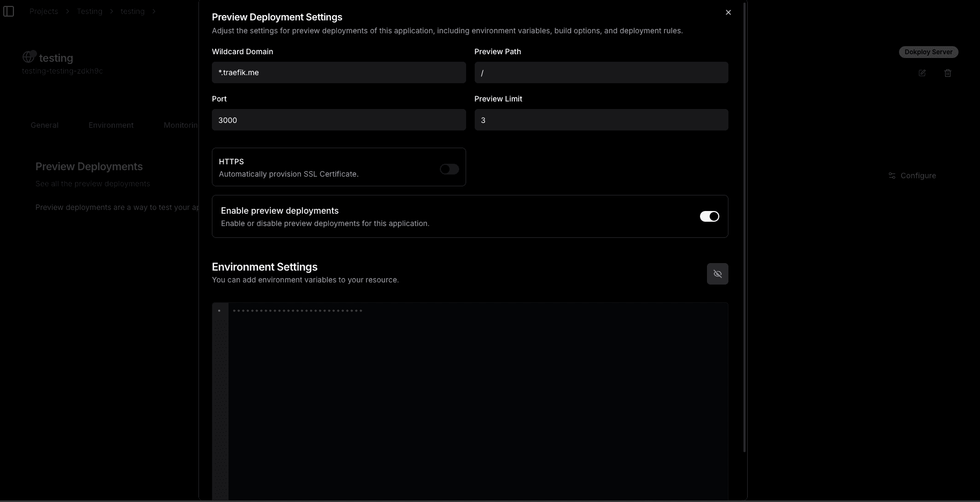Click the edit application pencil icon

tap(922, 73)
